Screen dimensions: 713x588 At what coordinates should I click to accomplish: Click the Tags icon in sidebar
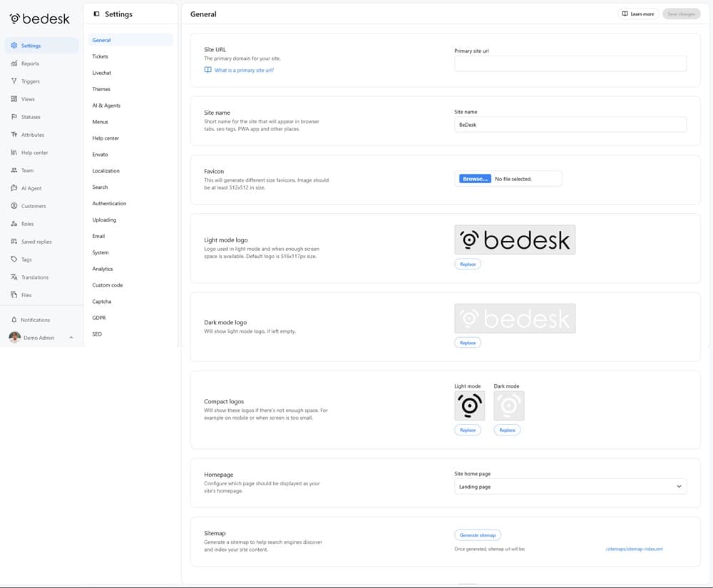point(14,259)
